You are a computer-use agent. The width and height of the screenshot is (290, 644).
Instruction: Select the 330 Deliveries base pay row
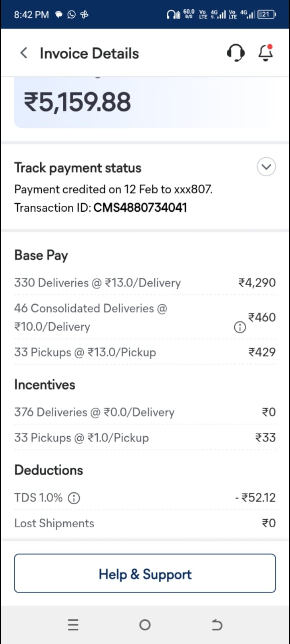145,283
